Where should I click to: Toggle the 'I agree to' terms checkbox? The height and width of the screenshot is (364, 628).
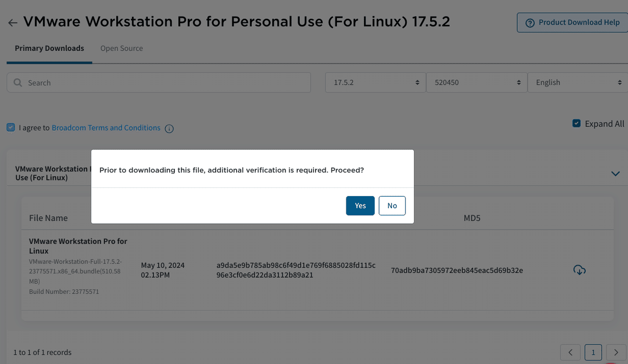tap(11, 127)
